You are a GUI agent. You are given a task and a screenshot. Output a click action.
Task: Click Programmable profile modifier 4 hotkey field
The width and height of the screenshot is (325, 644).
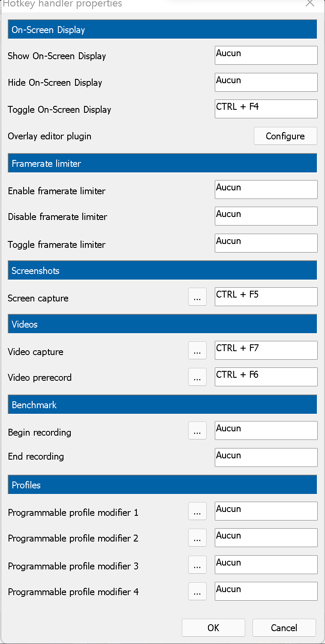[x=266, y=591]
